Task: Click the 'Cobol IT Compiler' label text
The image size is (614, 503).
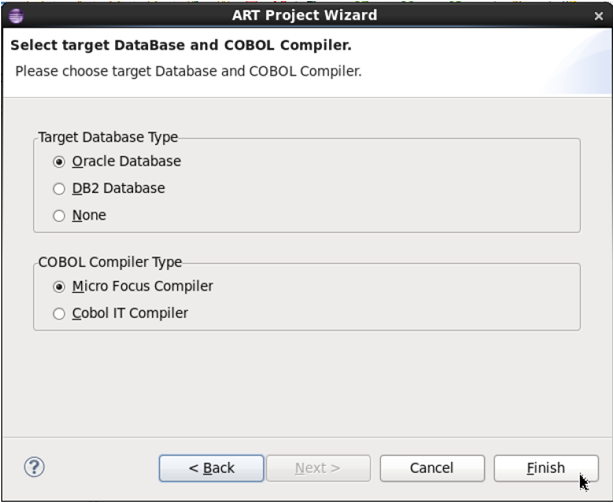Action: (130, 313)
